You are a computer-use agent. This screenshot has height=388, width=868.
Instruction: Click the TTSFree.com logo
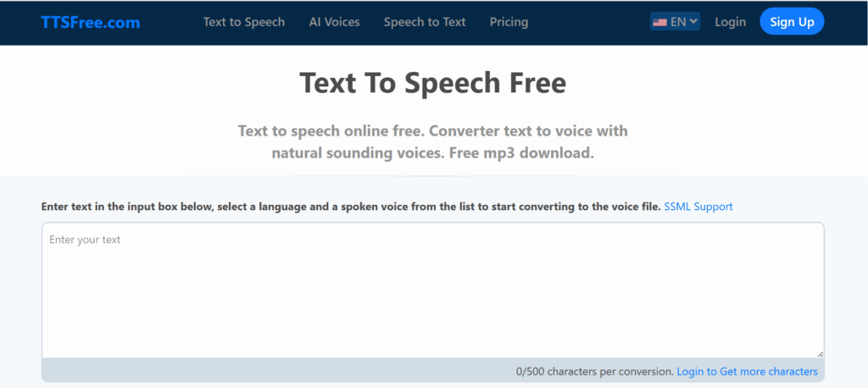click(x=91, y=22)
